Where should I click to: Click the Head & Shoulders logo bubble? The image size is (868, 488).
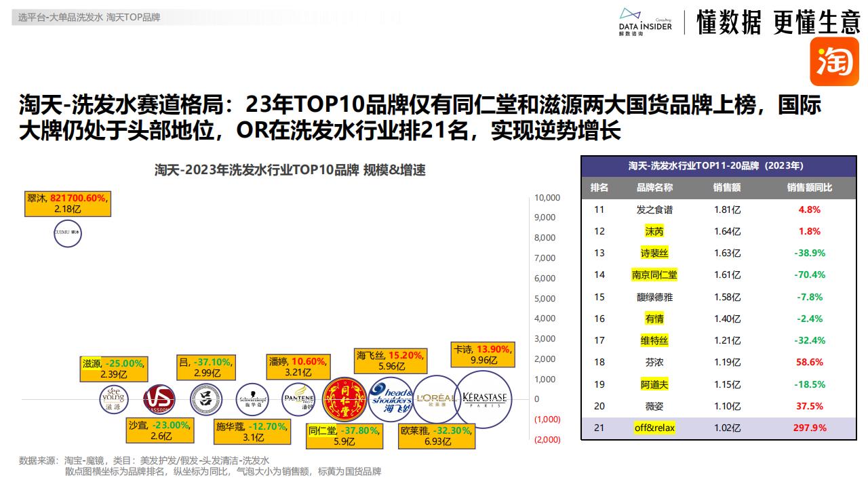[x=391, y=400]
